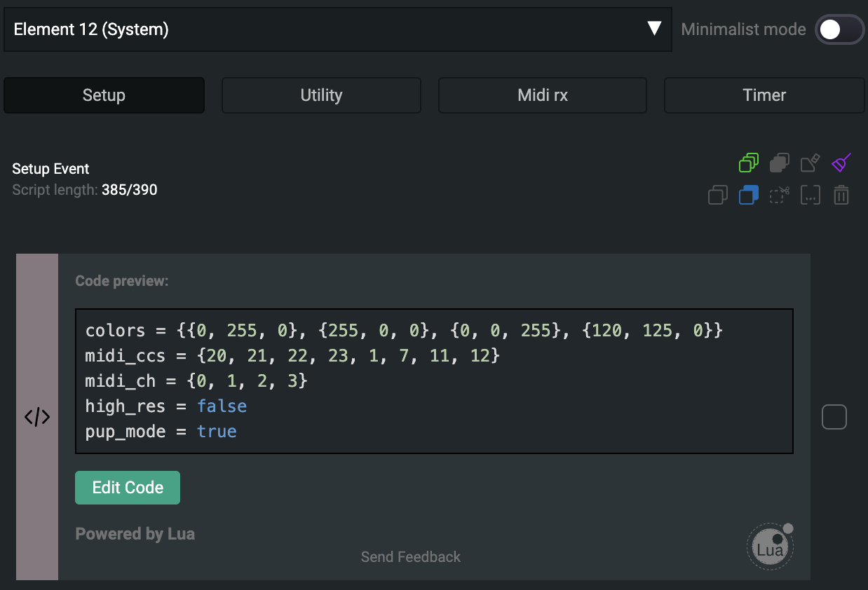The height and width of the screenshot is (590, 868).
Task: Open the Utility event tab
Action: (x=321, y=95)
